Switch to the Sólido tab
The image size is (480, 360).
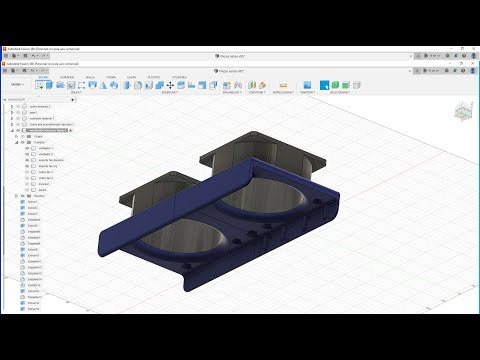(x=43, y=77)
